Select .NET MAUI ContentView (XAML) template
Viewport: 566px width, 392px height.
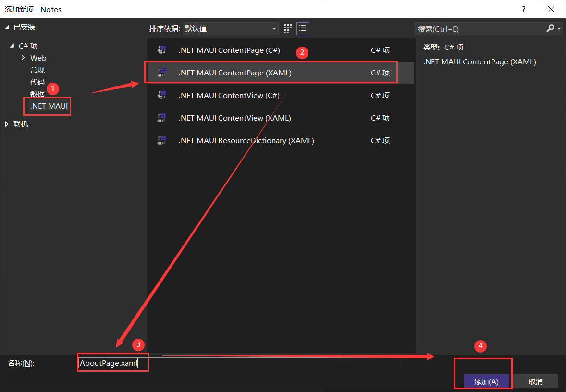coord(281,118)
